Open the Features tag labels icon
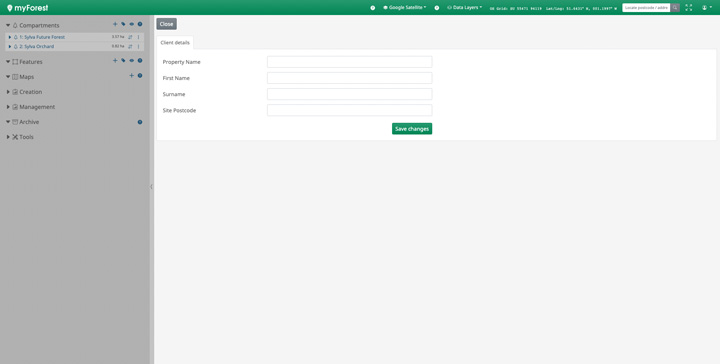Viewport: 720px width, 364px height. click(123, 61)
